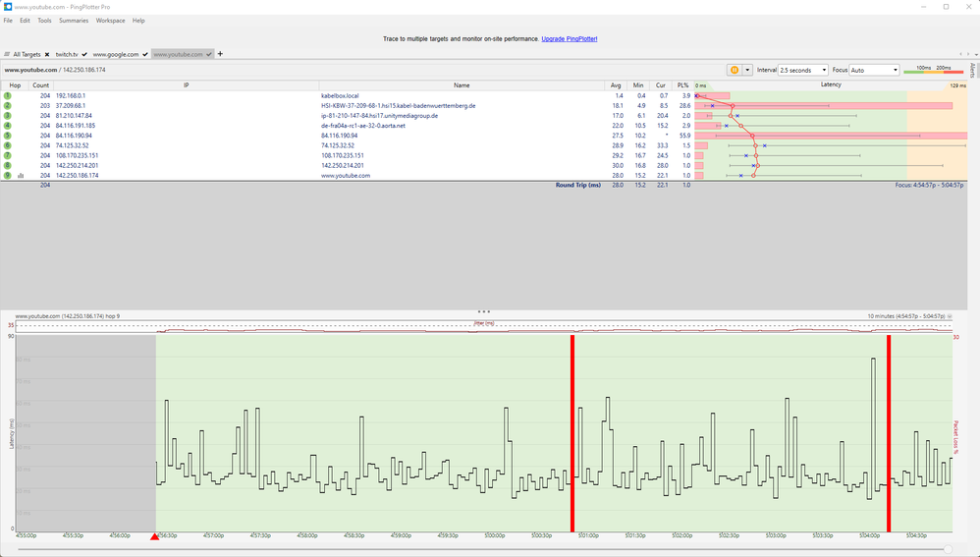Open the dropdown arrow beside the pause button
Image resolution: width=980 pixels, height=557 pixels.
[x=747, y=70]
